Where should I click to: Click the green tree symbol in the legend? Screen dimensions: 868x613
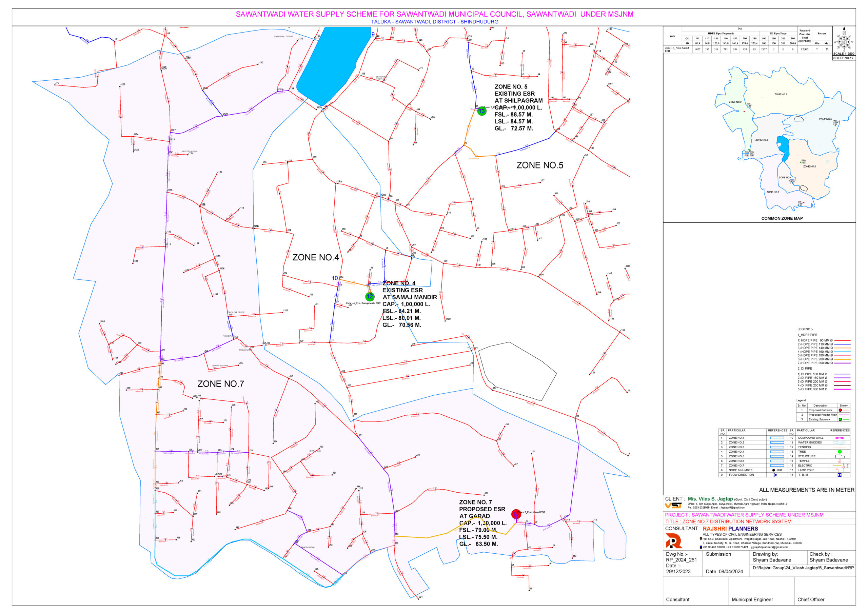tap(840, 452)
